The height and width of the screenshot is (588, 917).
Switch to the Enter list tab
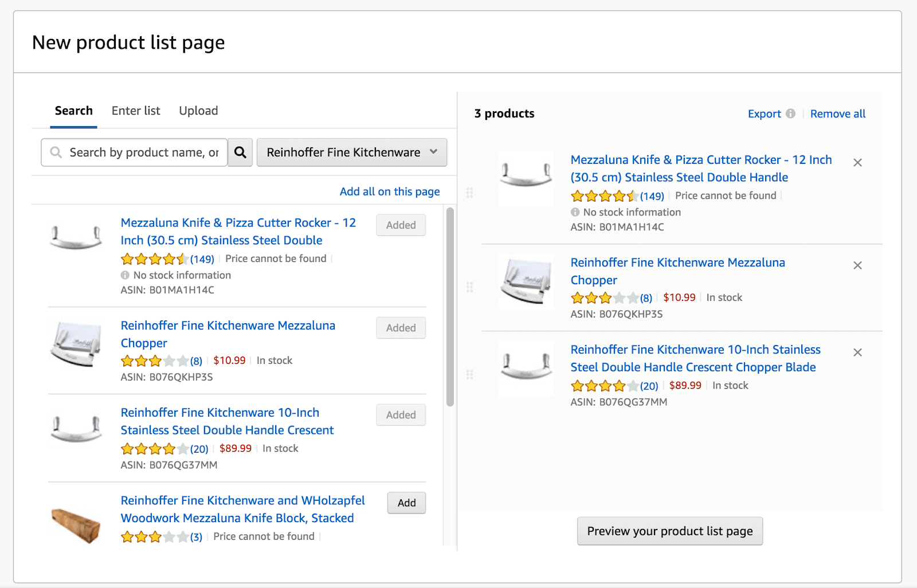(x=136, y=111)
